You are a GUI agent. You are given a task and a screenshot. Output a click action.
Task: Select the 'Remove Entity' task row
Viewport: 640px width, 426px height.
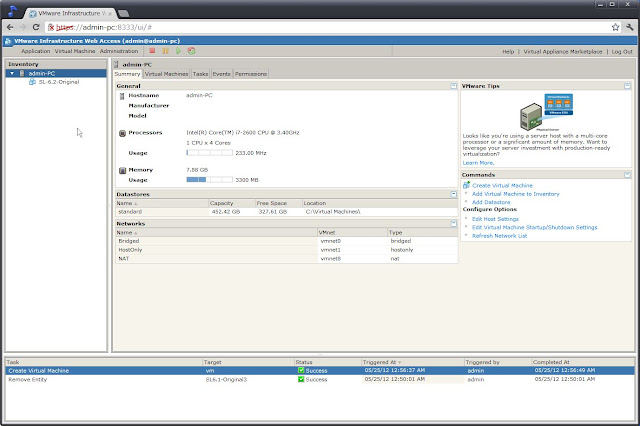click(320, 379)
